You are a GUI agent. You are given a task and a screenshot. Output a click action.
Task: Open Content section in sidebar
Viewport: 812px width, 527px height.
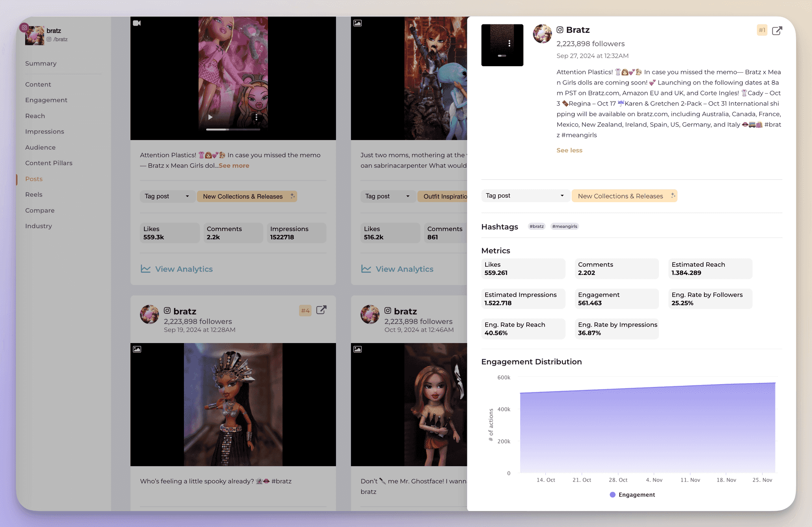[38, 84]
